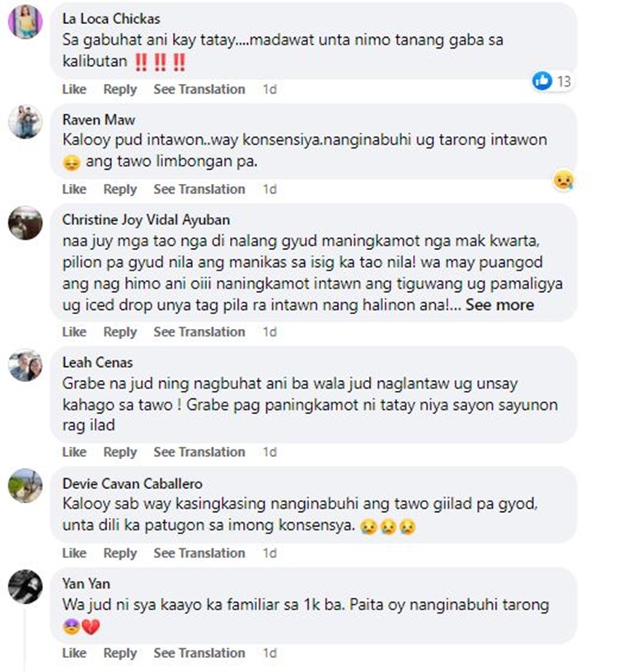Like Yan Yan's comment

pos(74,653)
